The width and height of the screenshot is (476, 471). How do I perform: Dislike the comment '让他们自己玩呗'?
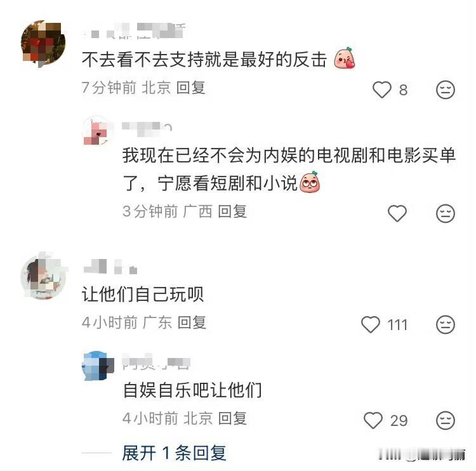pyautogui.click(x=446, y=324)
